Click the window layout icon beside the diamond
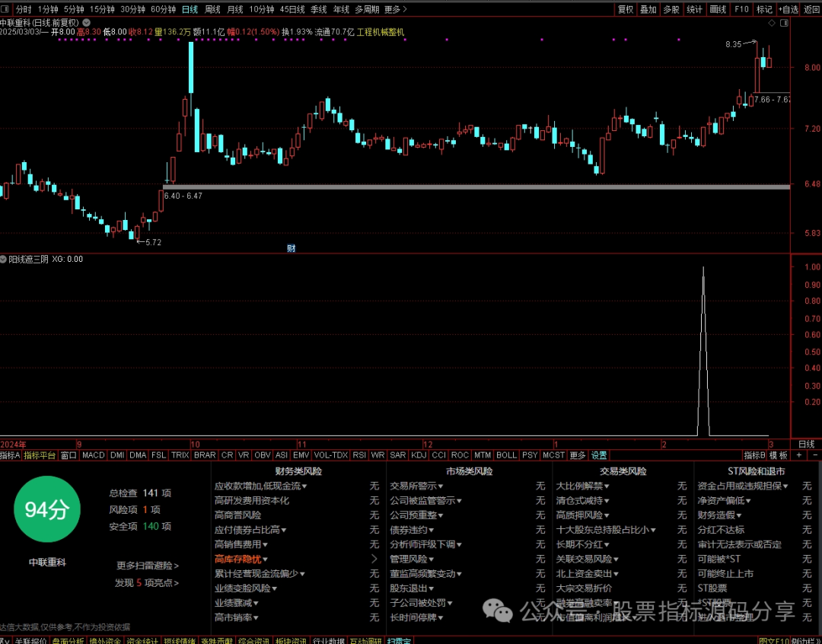This screenshot has height=644, width=822. click(784, 23)
